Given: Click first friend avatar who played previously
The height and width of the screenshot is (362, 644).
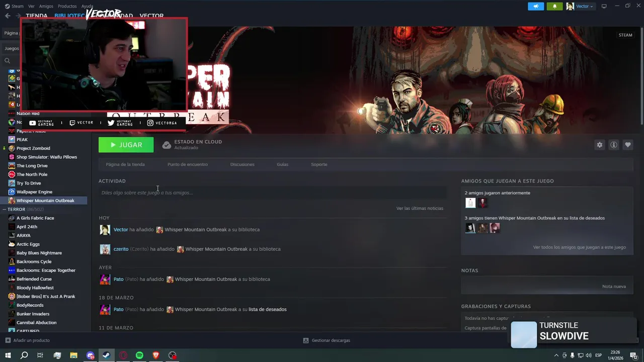Looking at the screenshot, I should (470, 203).
